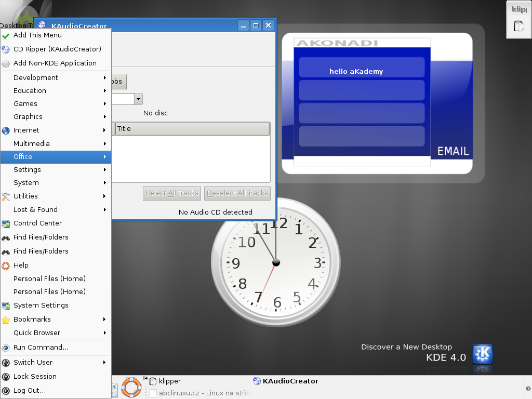Click the analog clock widget
The height and width of the screenshot is (399, 532).
pyautogui.click(x=276, y=262)
